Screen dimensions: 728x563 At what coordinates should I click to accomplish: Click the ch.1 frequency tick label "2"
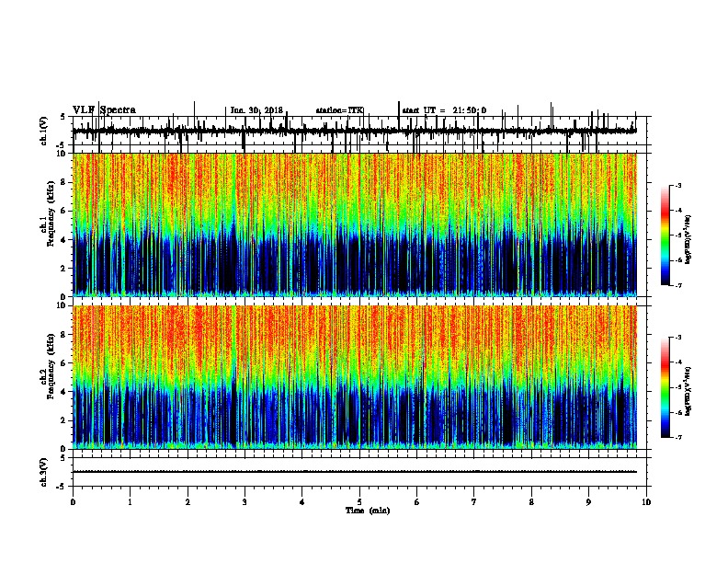coord(63,268)
